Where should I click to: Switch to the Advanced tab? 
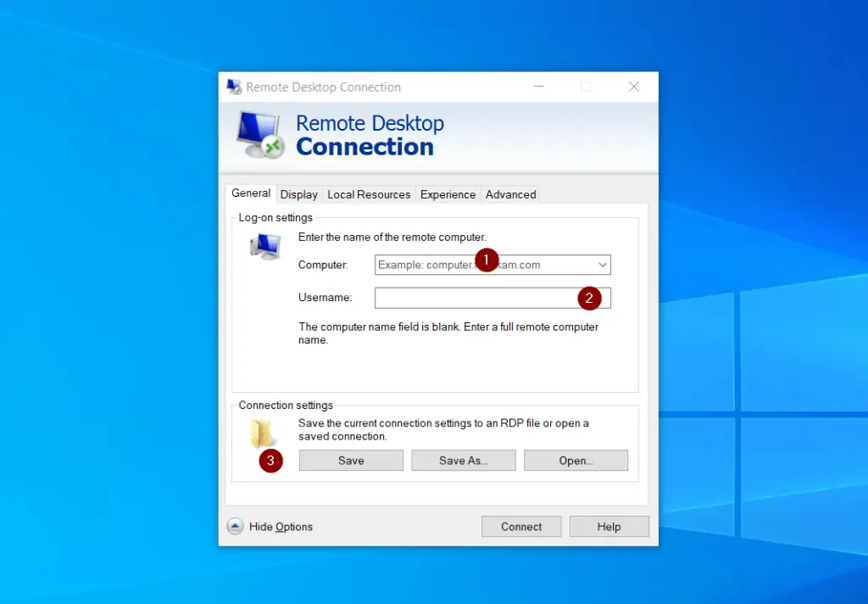509,194
